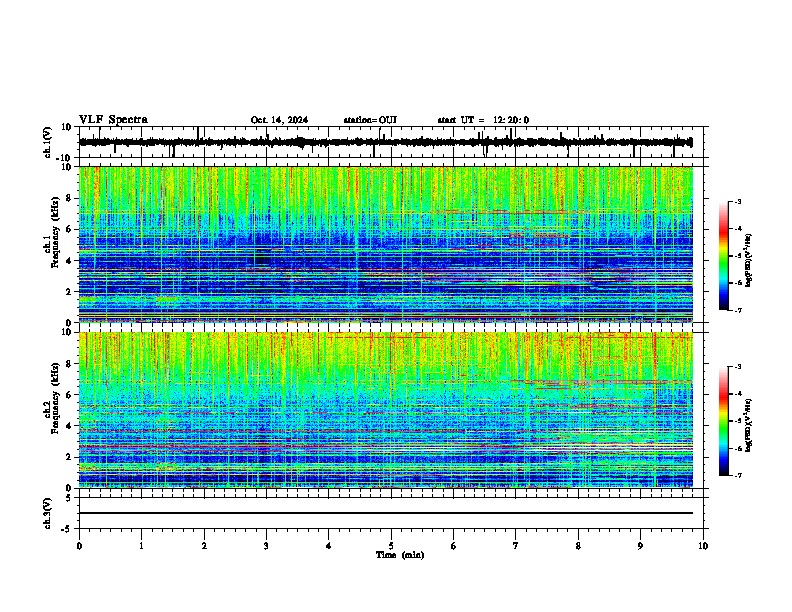Click the ch.1 spectrogram color scale bar

click(724, 255)
